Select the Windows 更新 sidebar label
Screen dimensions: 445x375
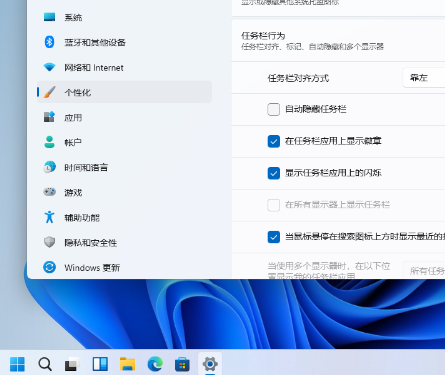[92, 268]
